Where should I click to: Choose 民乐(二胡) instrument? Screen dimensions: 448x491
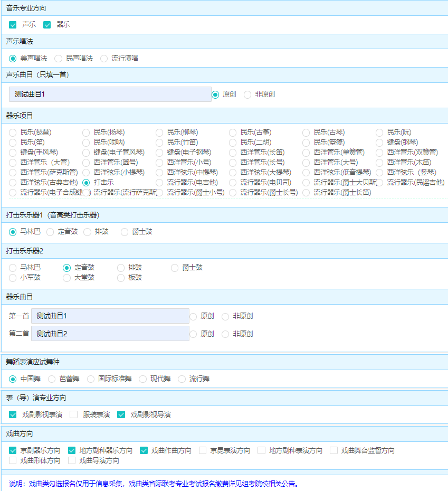[x=233, y=143]
